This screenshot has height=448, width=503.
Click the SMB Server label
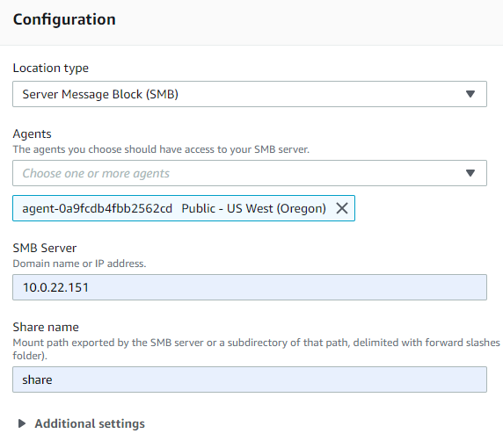pyautogui.click(x=45, y=248)
